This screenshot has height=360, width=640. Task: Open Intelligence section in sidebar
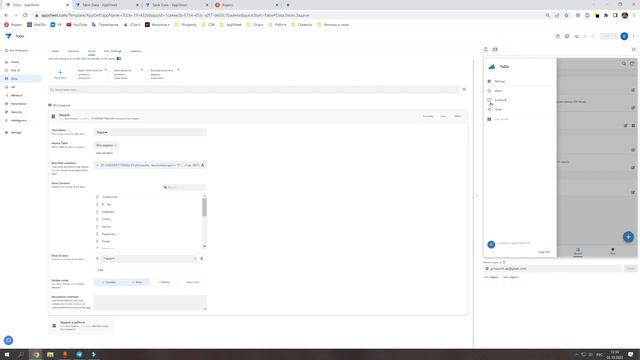(18, 120)
